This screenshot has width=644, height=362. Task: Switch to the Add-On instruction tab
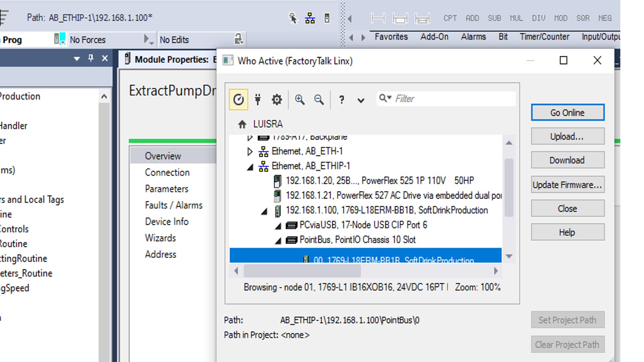tap(434, 37)
